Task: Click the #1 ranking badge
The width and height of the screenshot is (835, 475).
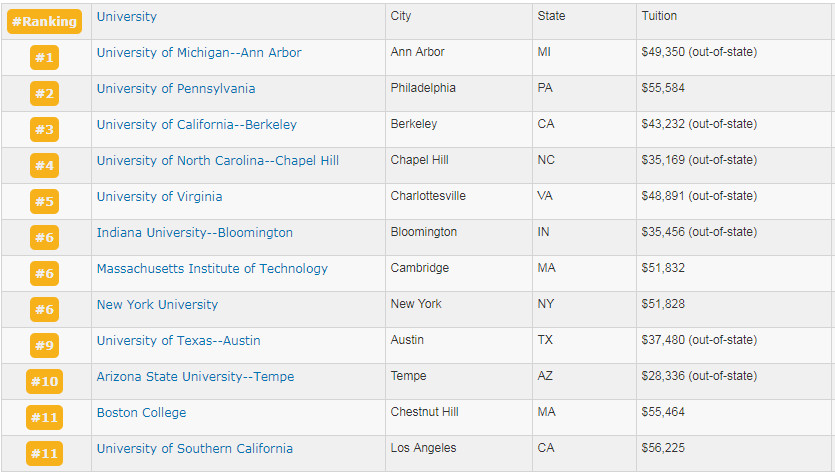Action: 45,58
